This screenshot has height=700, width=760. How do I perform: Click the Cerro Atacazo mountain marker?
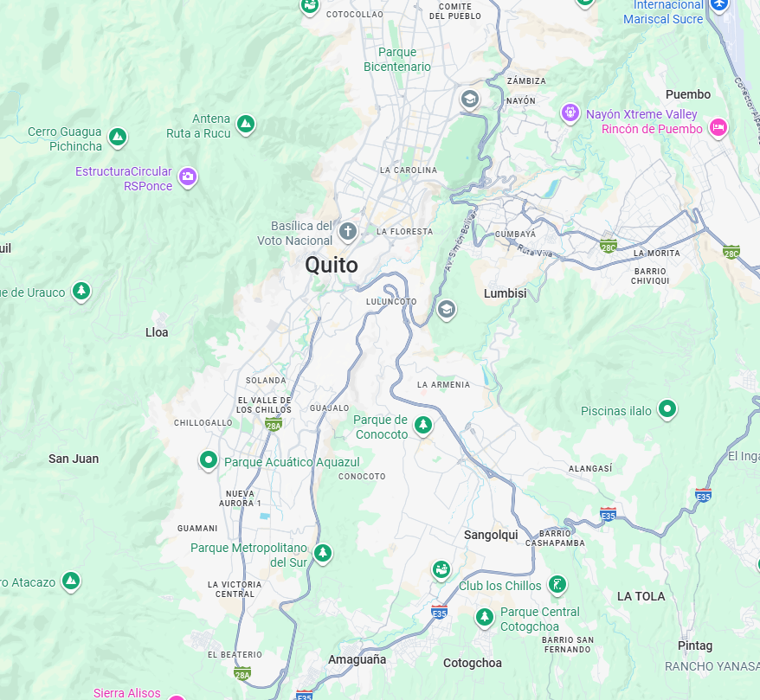pyautogui.click(x=71, y=581)
